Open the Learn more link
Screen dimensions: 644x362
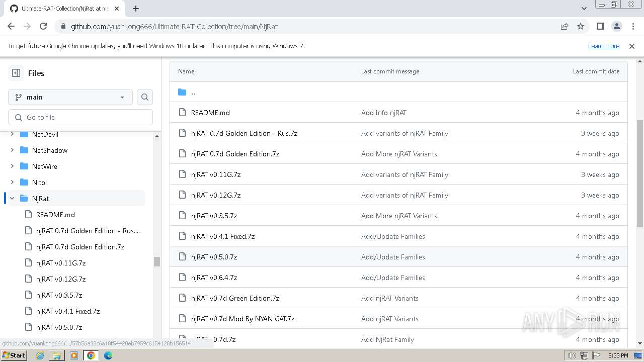604,46
